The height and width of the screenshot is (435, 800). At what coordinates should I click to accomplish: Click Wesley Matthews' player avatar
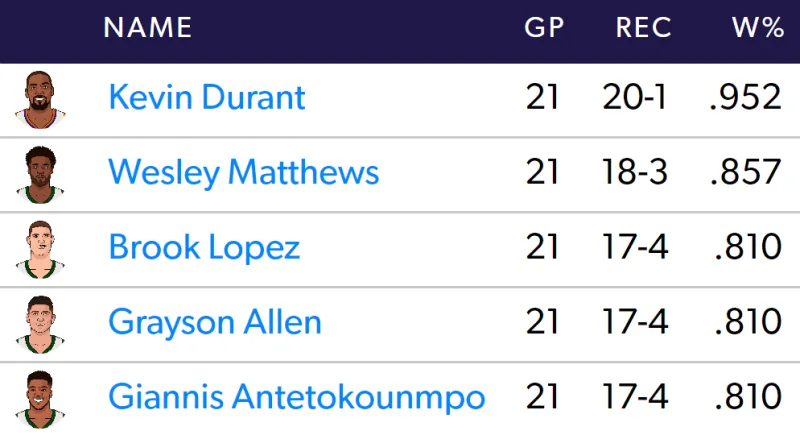coord(40,175)
